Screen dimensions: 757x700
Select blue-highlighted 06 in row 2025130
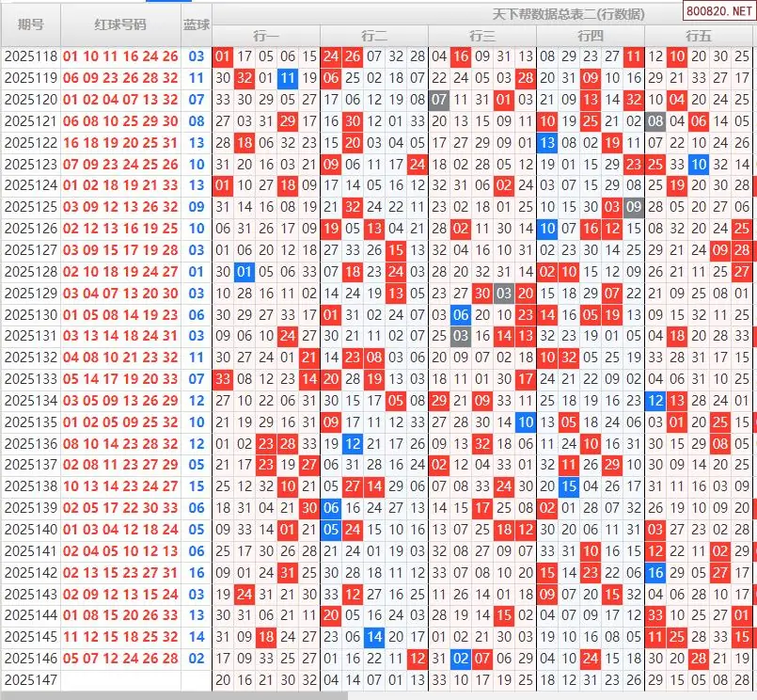(461, 315)
